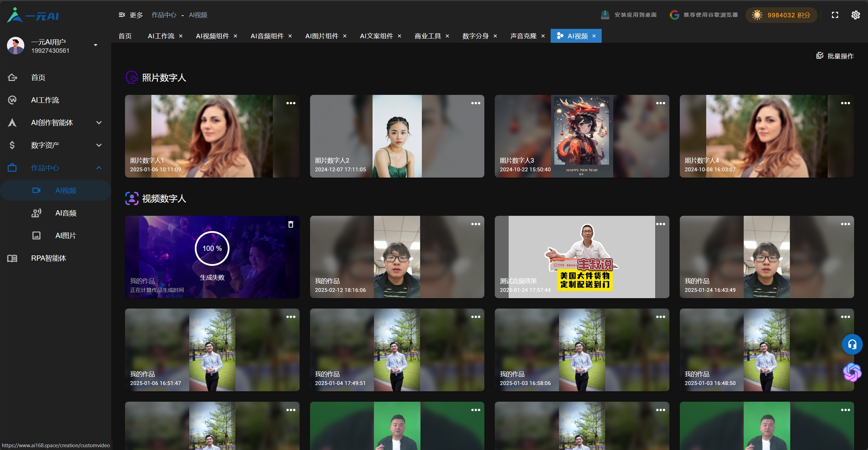This screenshot has width=868, height=450.
Task: Switch to 数字分身 tab
Action: 475,36
